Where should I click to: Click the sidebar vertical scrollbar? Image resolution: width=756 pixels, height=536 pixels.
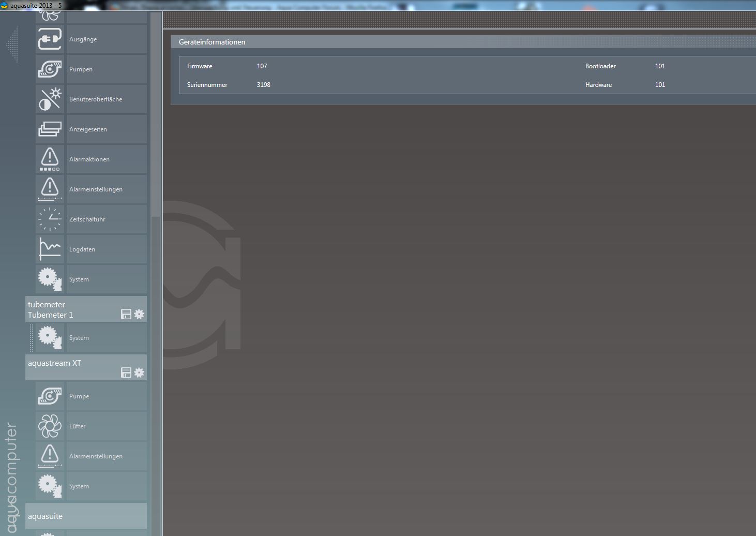155,114
